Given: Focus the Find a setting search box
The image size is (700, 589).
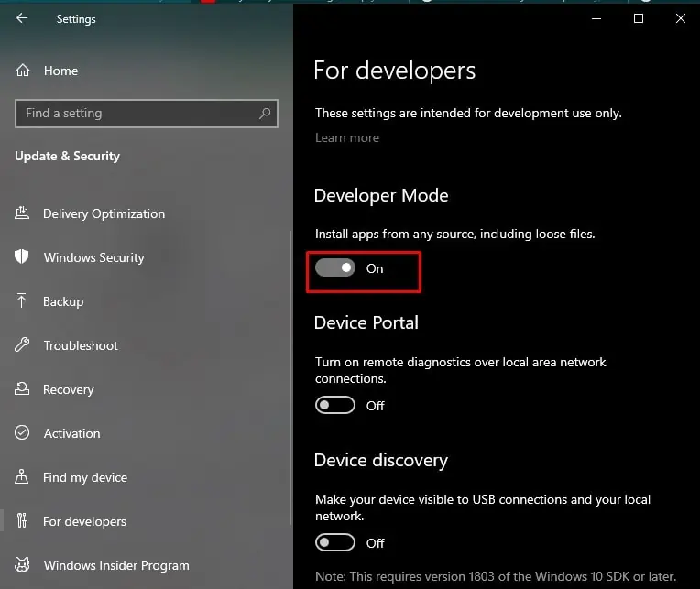Looking at the screenshot, I should click(147, 114).
